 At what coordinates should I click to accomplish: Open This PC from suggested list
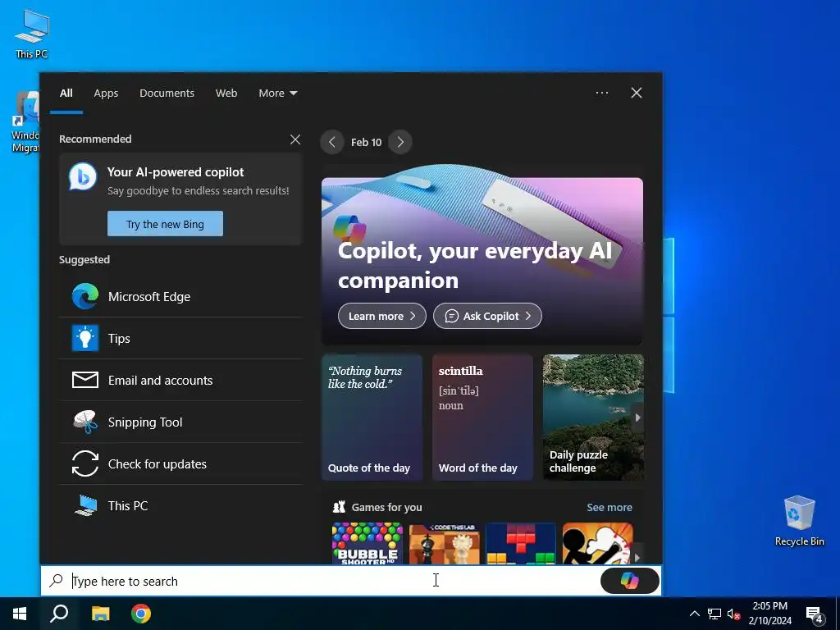point(181,505)
